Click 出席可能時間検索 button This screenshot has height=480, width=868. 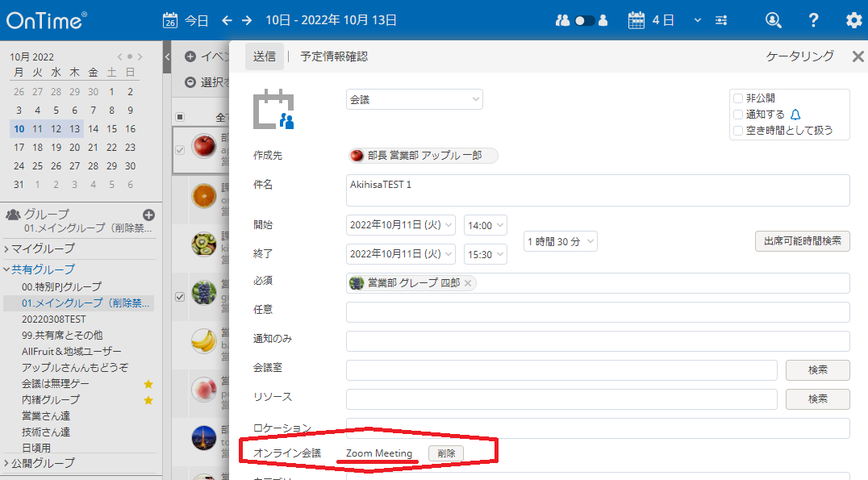[803, 241]
